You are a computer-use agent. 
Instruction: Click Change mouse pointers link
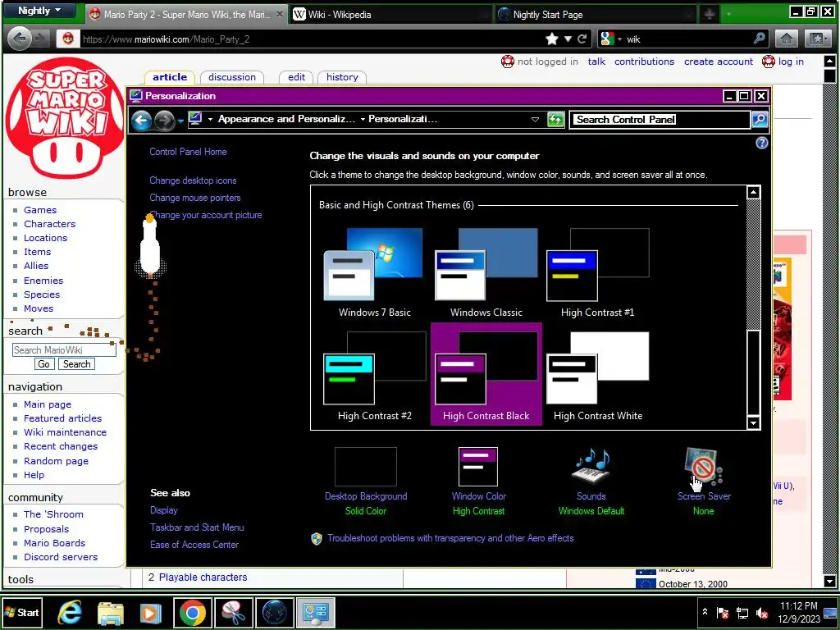(195, 198)
